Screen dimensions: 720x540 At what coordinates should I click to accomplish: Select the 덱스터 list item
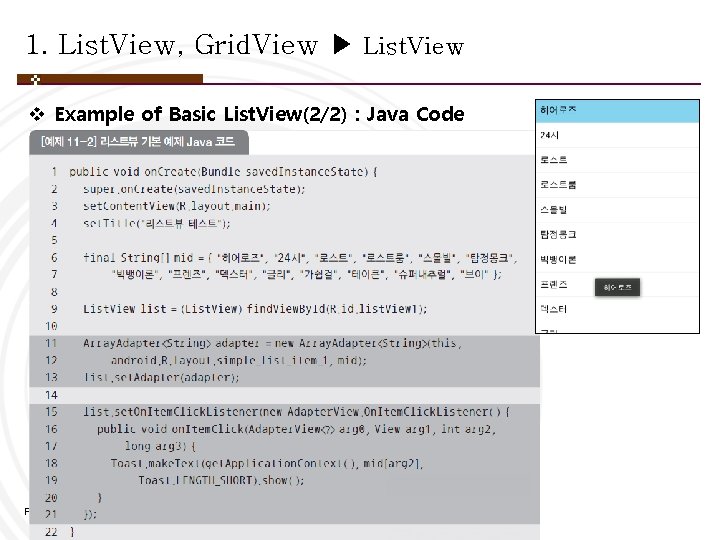617,309
